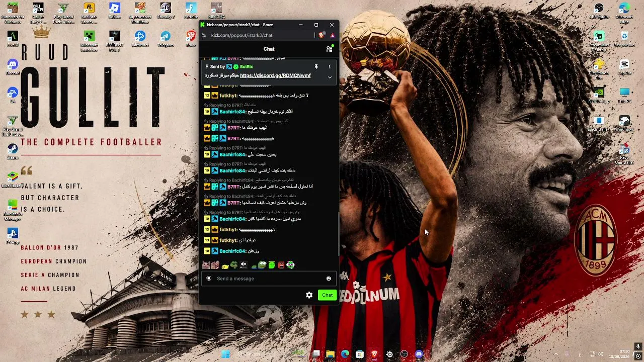
Task: Open the discord.gg/RDMCNwmf link
Action: coord(275,75)
